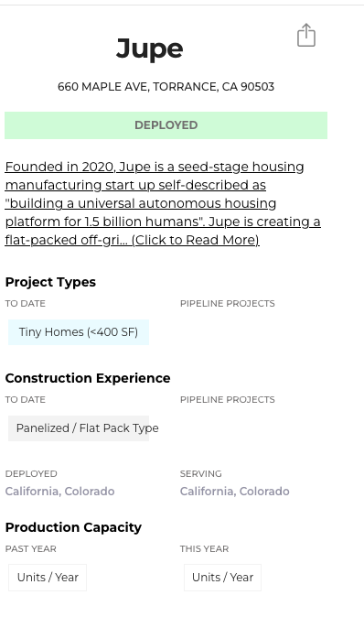The height and width of the screenshot is (617, 364).
Task: Select the Tiny Homes (<400 SF) tag
Action: (79, 332)
